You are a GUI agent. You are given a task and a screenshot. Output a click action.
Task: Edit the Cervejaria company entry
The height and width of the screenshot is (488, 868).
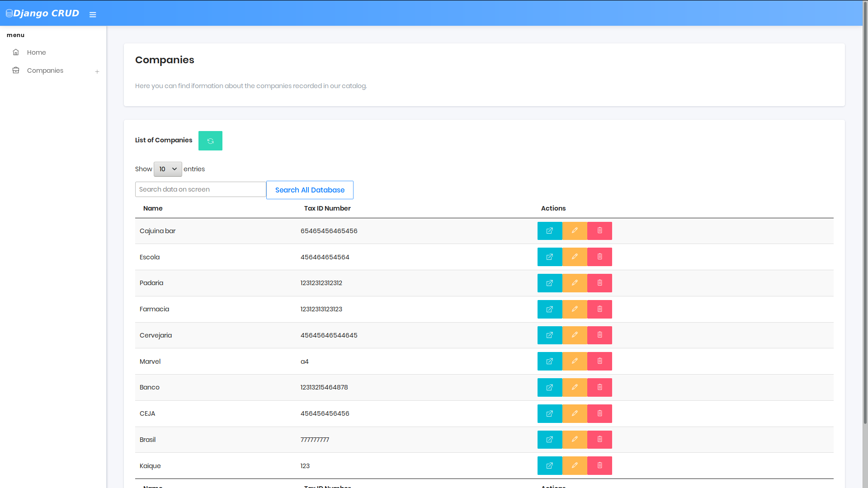(575, 335)
